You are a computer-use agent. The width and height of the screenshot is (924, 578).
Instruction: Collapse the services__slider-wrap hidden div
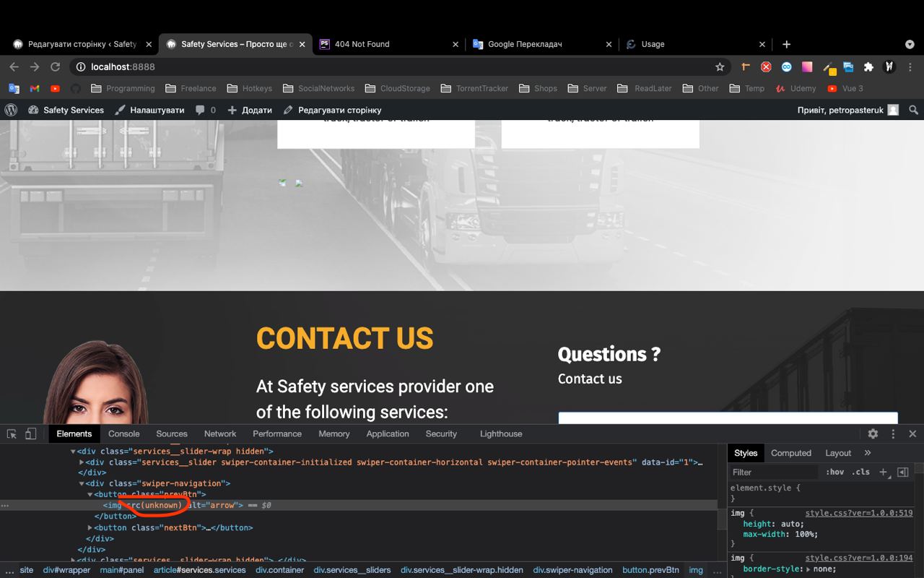74,451
